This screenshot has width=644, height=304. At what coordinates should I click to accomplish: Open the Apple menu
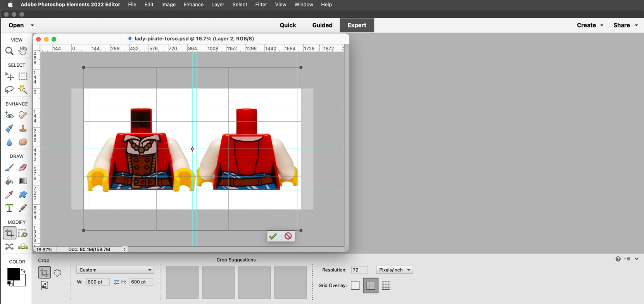[x=10, y=5]
